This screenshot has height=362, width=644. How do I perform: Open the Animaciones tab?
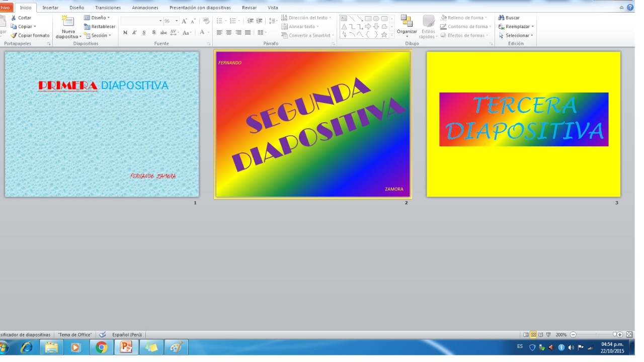[145, 8]
